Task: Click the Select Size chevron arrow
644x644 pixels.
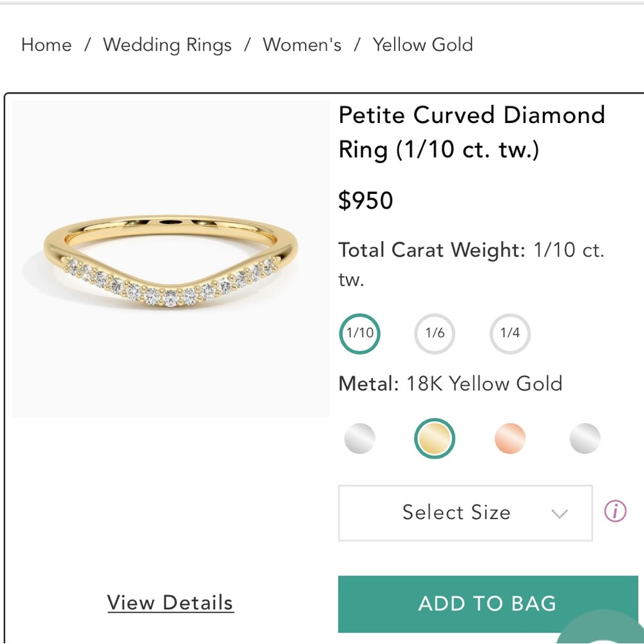Action: pos(560,513)
